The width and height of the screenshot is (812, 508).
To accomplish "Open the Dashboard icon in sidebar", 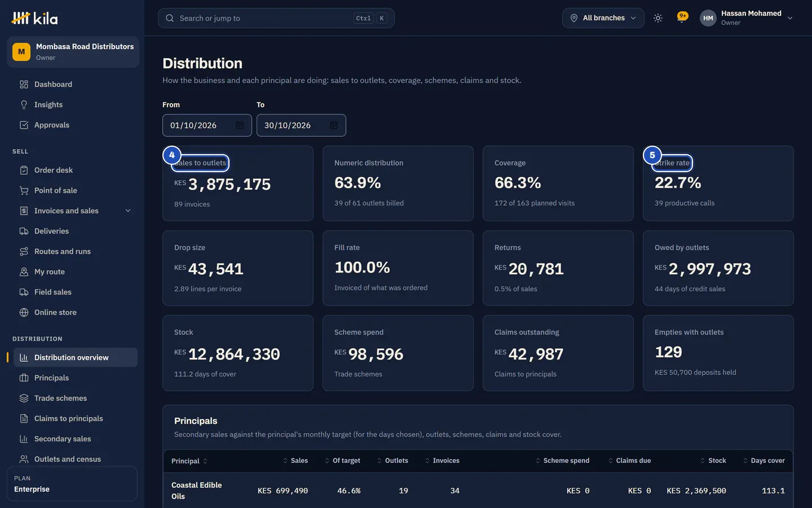I will 24,85.
